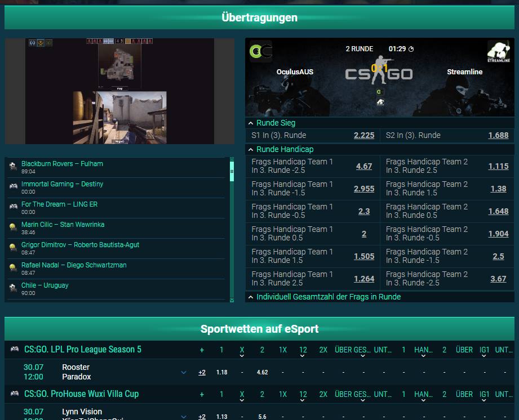Click the gamepad icon beside Immortal Gaming – Destiny
This screenshot has width=519, height=420.
point(13,186)
